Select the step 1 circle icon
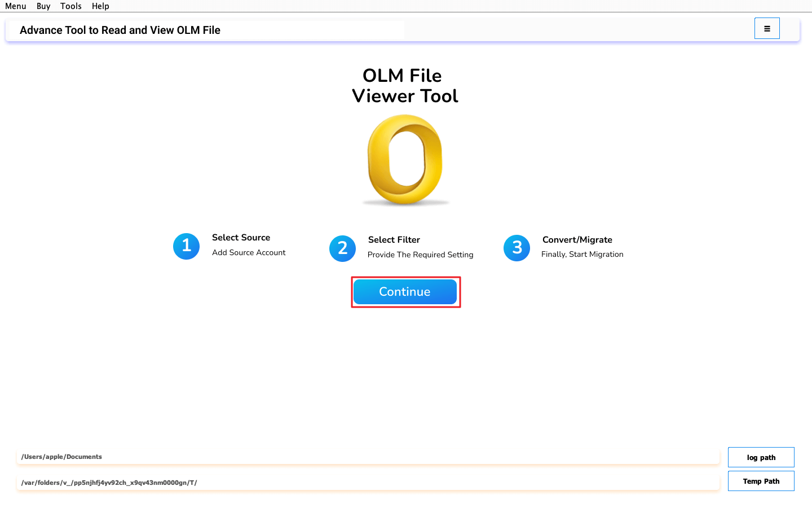812x508 pixels. 186,247
